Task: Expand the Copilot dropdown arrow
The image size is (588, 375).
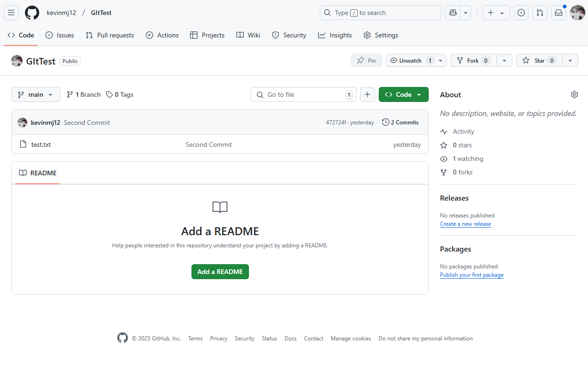Action: (x=466, y=13)
